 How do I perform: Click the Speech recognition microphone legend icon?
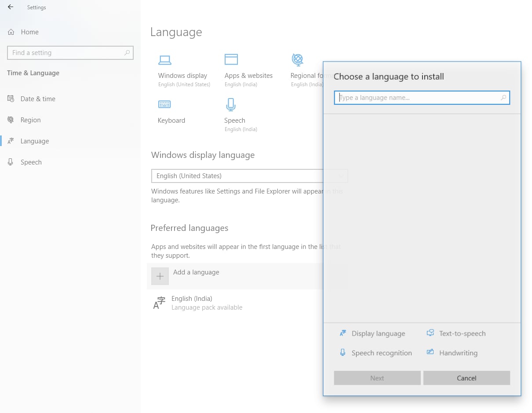(x=343, y=352)
